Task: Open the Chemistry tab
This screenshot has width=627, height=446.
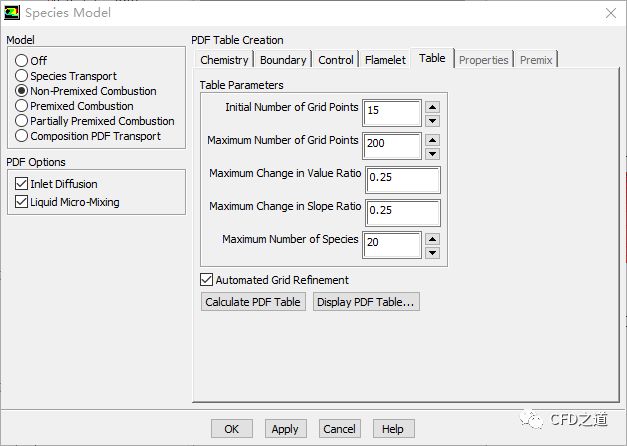Action: [x=224, y=60]
